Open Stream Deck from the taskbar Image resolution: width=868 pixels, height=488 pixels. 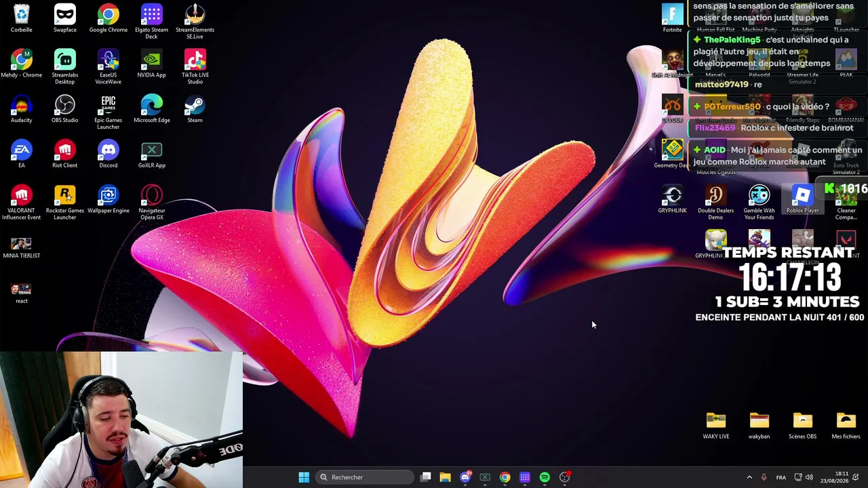525,477
